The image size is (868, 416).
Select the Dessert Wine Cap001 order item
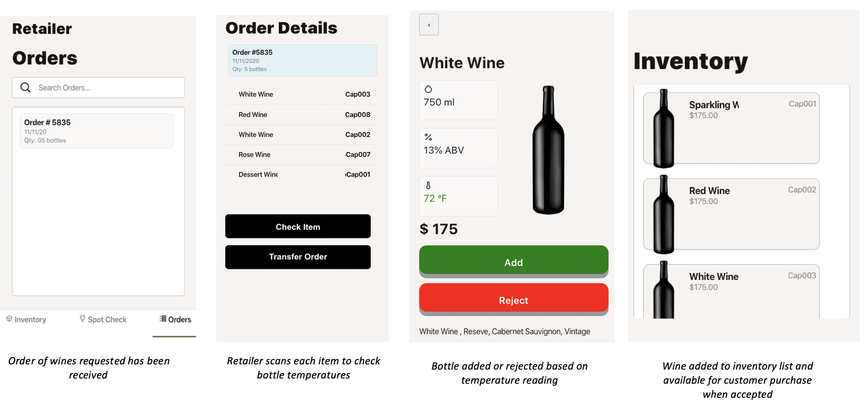[x=300, y=174]
